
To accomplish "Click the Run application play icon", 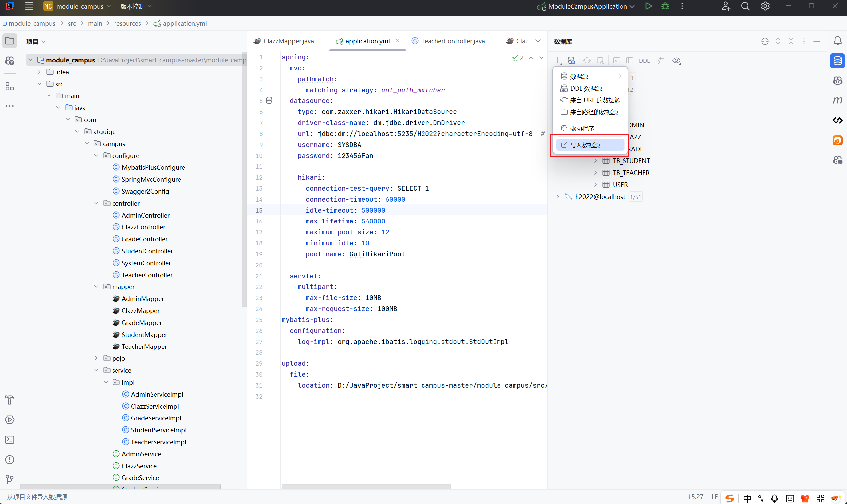I will coord(648,6).
